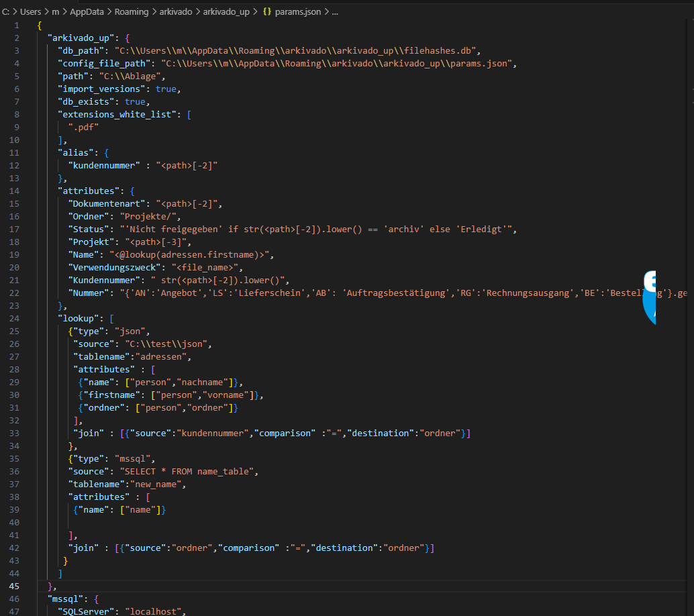Click 'Auftragsbestätigung' in the Nummer value

(395, 293)
